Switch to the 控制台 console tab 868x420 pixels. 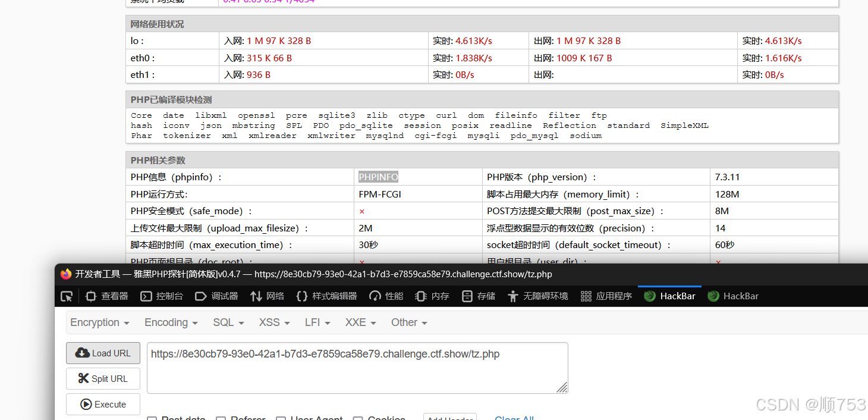click(162, 296)
